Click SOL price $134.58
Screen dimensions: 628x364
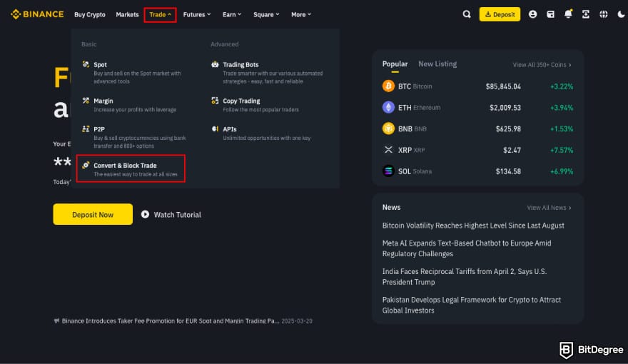[x=508, y=171]
